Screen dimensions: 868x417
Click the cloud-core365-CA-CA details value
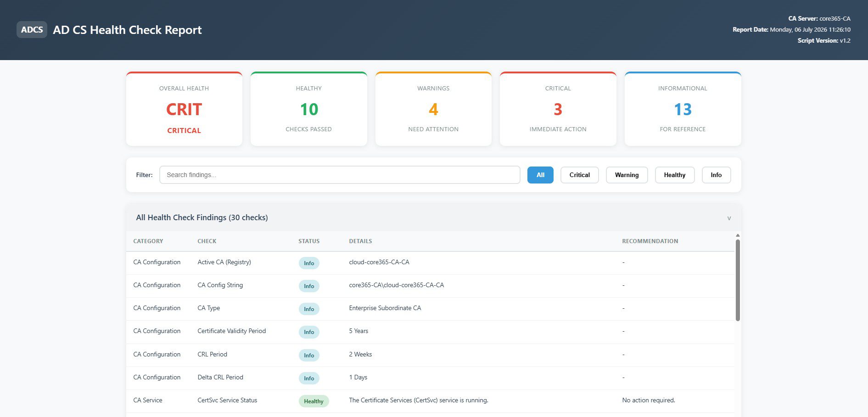pos(379,262)
